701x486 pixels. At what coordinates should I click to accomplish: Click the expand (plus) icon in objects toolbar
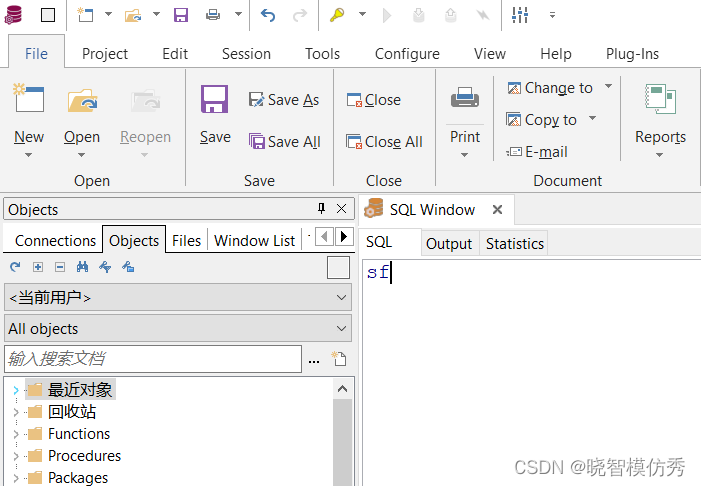(x=38, y=267)
